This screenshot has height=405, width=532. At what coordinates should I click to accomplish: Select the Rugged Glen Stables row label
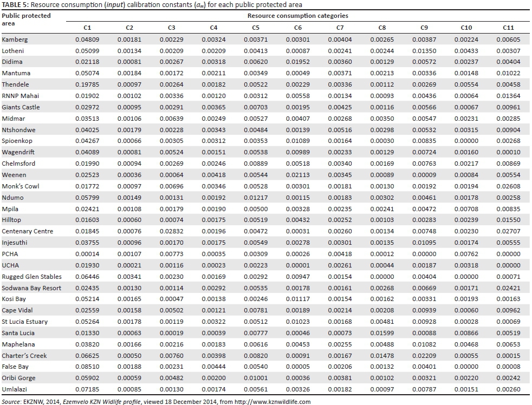(x=31, y=277)
